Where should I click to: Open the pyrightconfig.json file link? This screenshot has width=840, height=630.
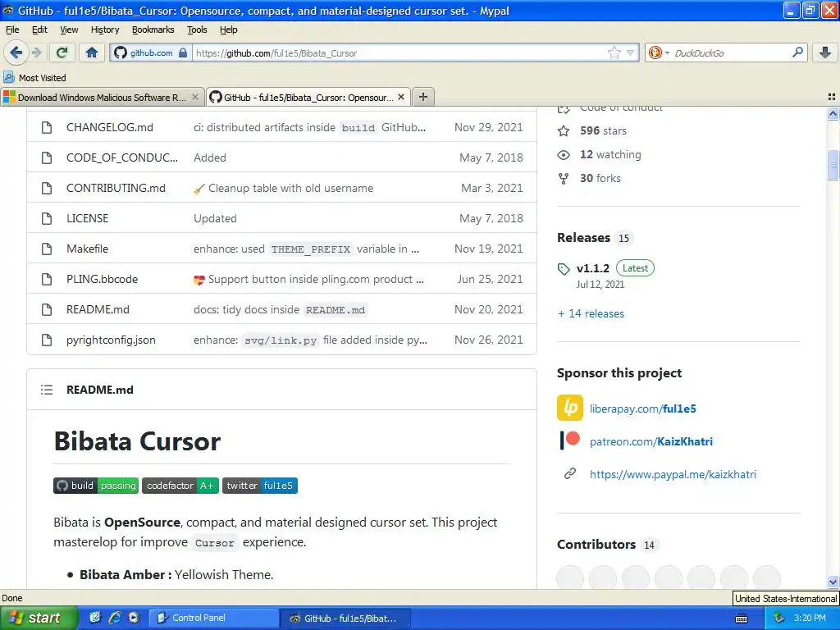tap(111, 340)
